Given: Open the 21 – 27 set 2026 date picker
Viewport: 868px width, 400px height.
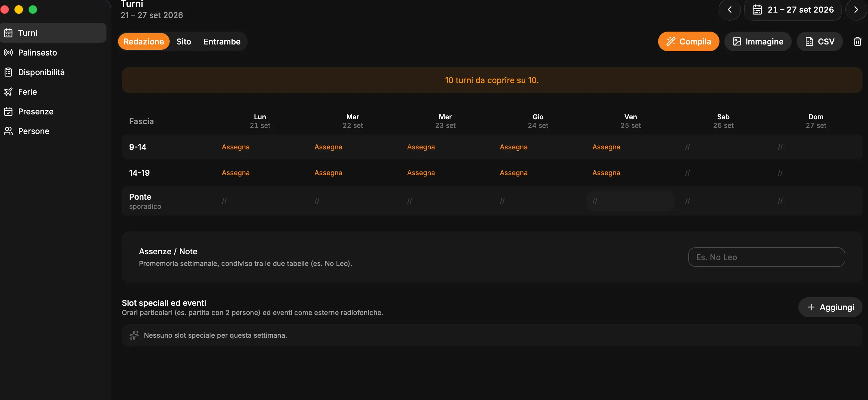Looking at the screenshot, I should point(793,10).
